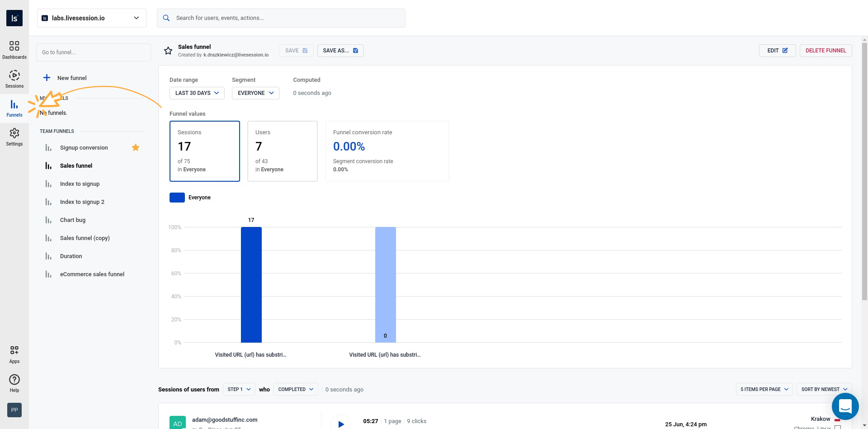The width and height of the screenshot is (868, 429).
Task: Open the Chart bug funnel
Action: coord(73,220)
